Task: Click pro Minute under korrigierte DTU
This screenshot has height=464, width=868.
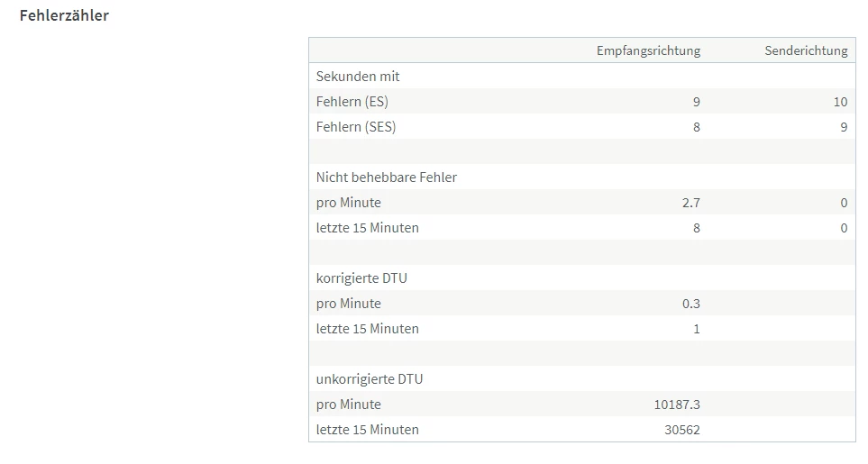Action: tap(349, 304)
